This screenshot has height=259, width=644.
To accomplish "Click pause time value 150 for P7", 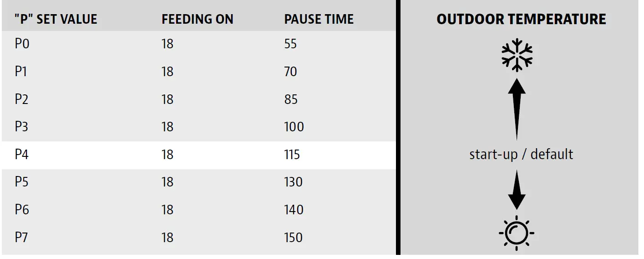I will [x=293, y=237].
